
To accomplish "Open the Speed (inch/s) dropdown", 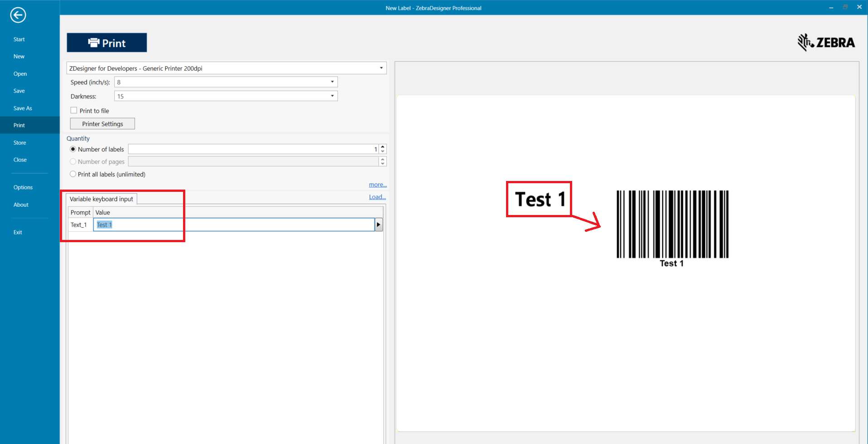I will pyautogui.click(x=332, y=82).
